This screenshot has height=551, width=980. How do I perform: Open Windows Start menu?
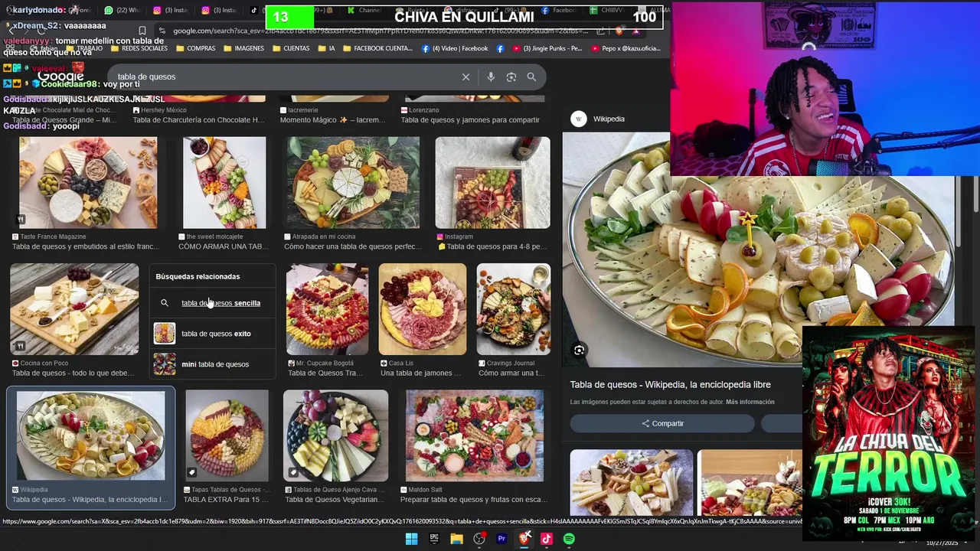[x=411, y=539]
